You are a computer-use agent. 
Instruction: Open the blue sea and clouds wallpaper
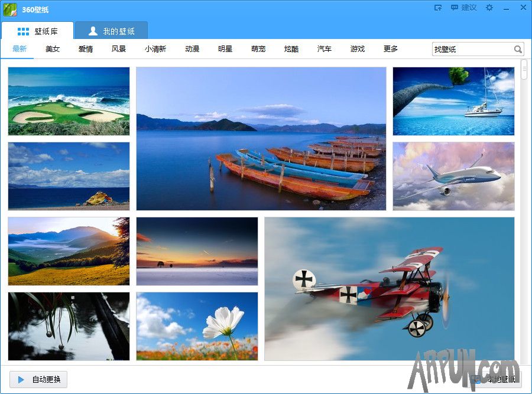[69, 176]
